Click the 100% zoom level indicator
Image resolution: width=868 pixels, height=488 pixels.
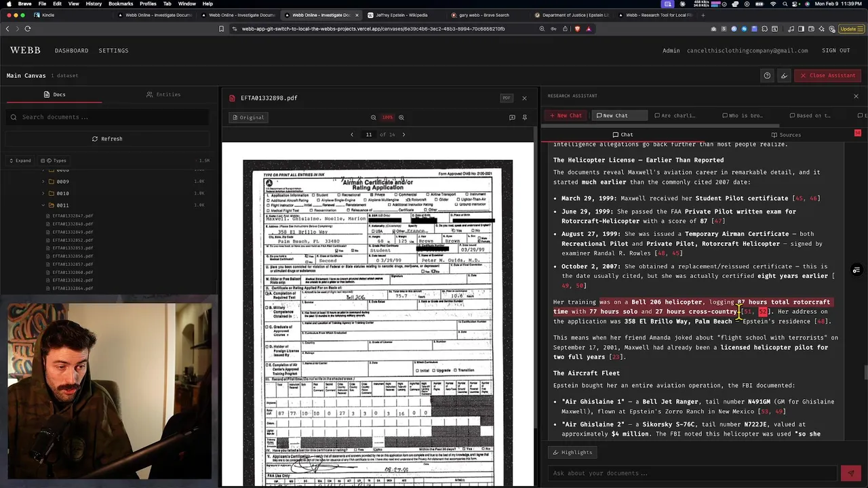(387, 117)
